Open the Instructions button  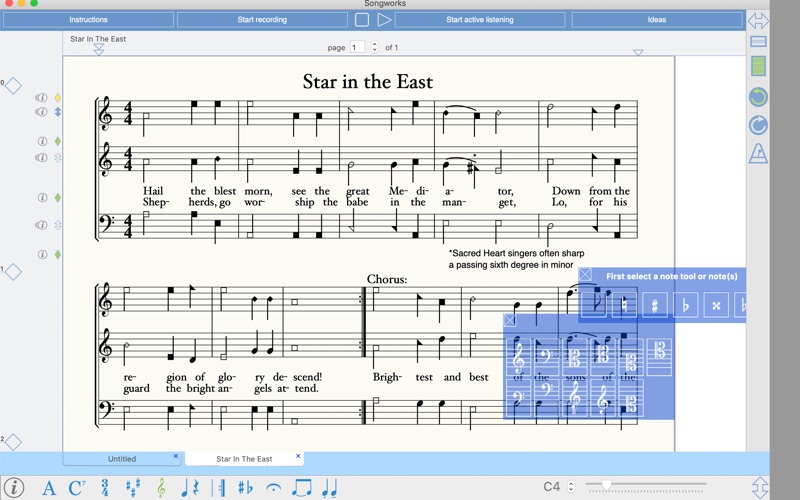[x=88, y=20]
